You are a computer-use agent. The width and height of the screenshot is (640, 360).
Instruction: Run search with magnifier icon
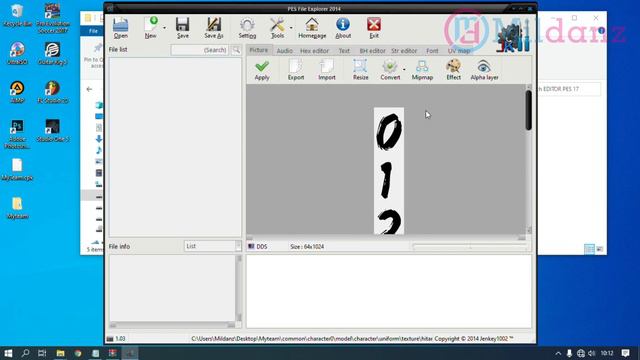click(236, 50)
